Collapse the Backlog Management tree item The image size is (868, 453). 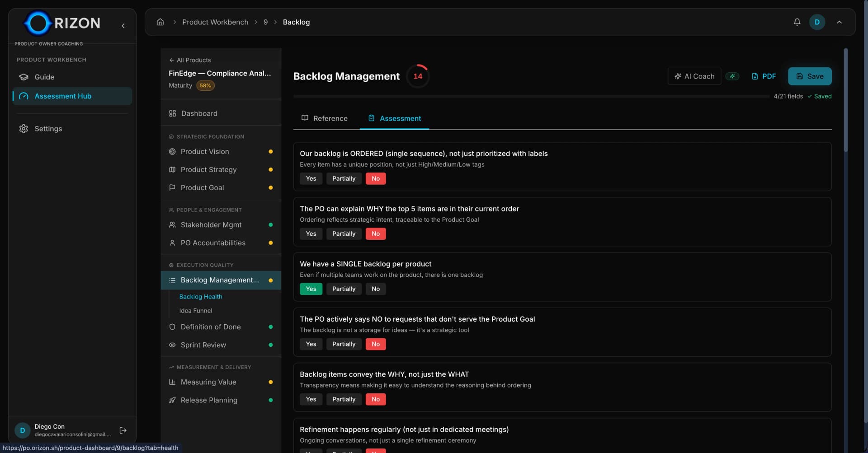click(x=220, y=280)
